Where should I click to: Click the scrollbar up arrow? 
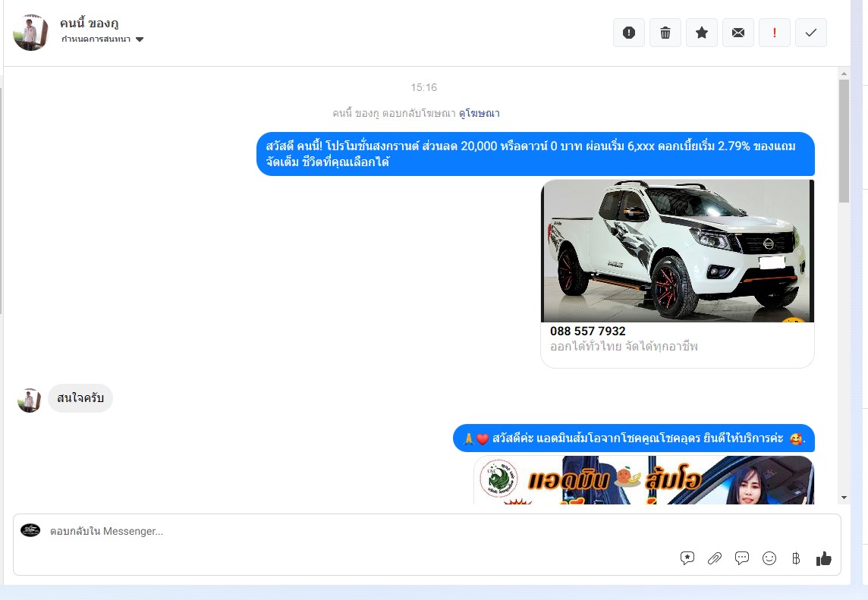point(844,73)
